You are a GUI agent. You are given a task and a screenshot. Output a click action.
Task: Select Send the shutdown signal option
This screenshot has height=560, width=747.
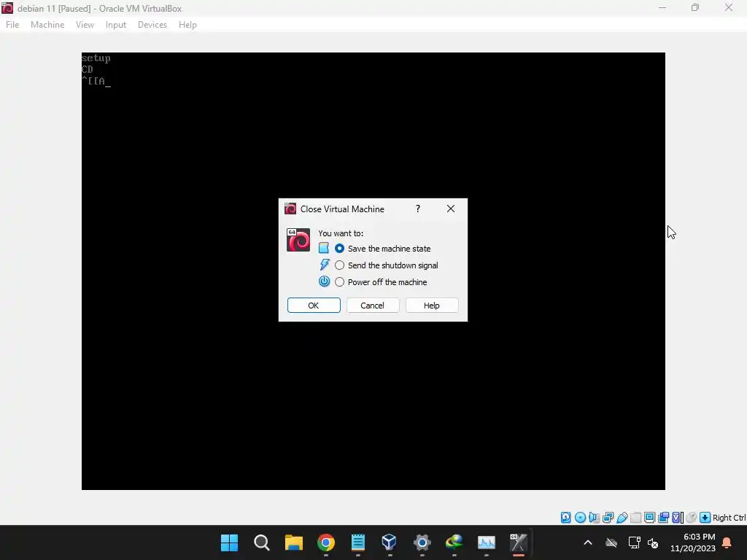pyautogui.click(x=387, y=265)
